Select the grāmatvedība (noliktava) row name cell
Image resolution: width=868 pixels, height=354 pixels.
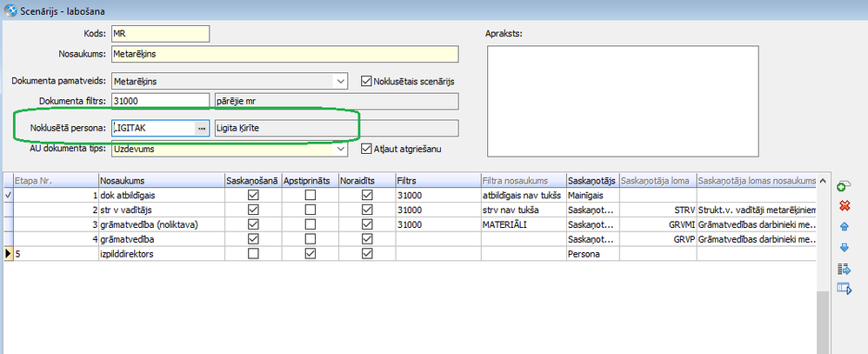[161, 224]
